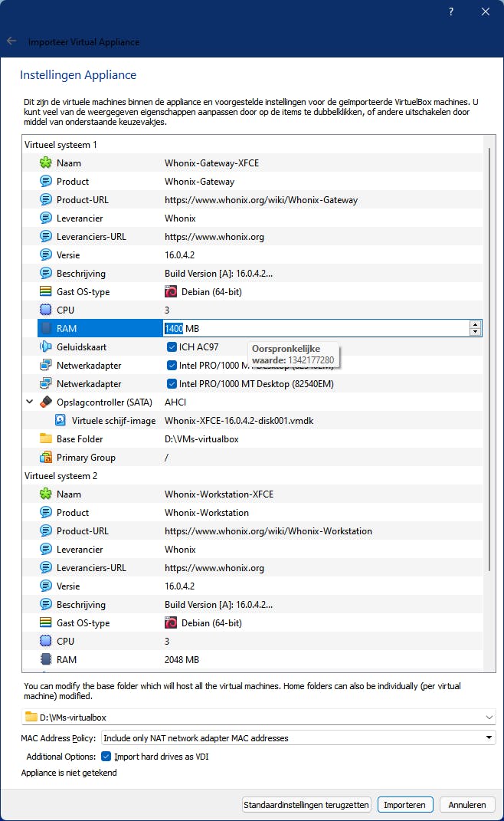
Task: Click the Virtuele schijf-image disk icon
Action: click(61, 420)
